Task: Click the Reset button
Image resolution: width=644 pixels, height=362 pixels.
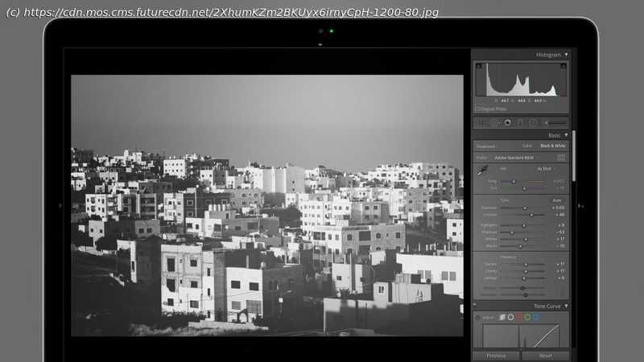Action: pos(545,356)
